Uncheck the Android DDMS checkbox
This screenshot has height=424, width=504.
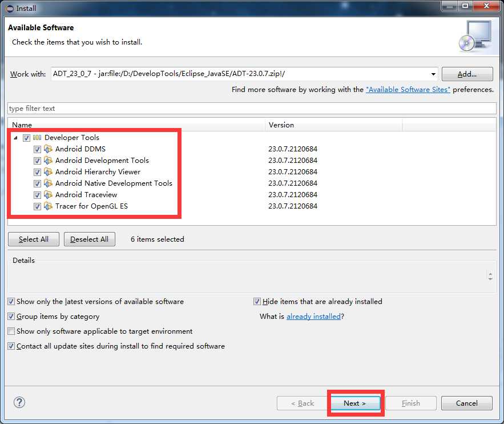(37, 149)
